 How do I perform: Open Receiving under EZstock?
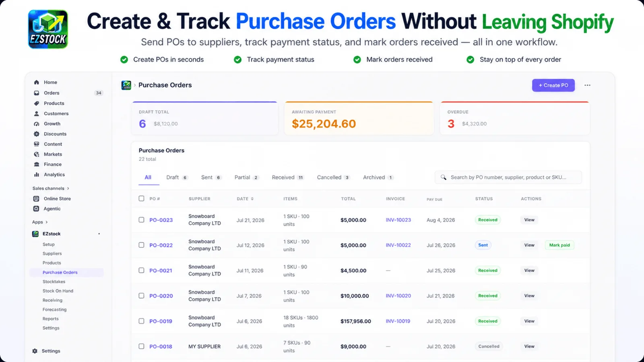53,300
